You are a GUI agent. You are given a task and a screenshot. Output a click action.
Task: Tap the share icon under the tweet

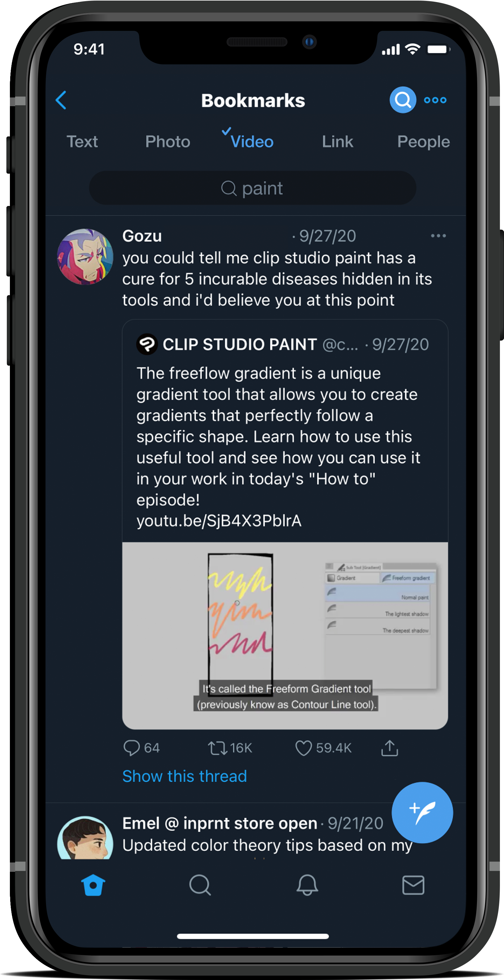pos(389,748)
